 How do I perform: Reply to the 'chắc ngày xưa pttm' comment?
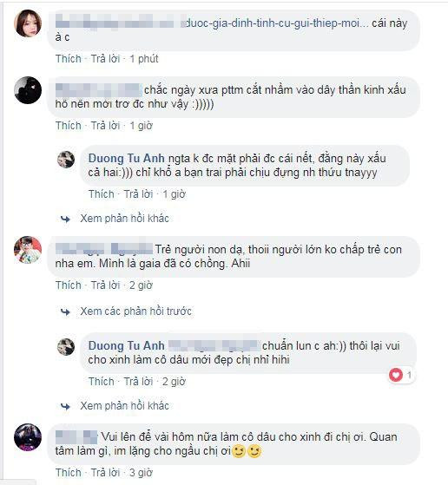coord(105,126)
